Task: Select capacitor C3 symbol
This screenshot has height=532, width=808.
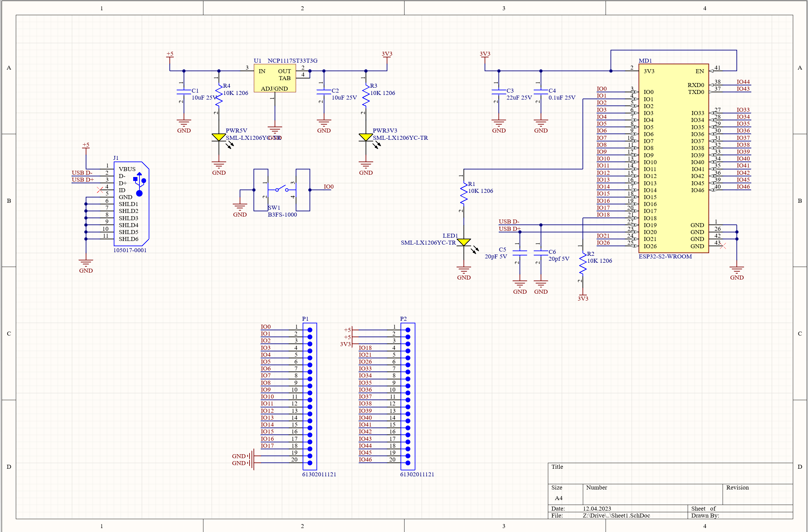Action: 499,92
